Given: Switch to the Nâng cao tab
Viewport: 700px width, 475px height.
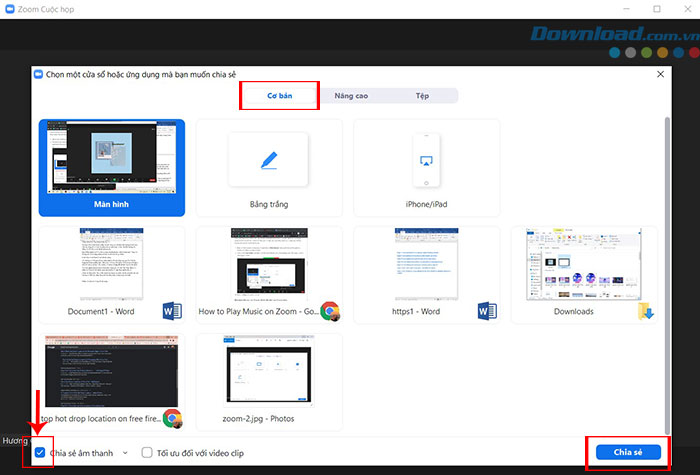Looking at the screenshot, I should pyautogui.click(x=351, y=96).
